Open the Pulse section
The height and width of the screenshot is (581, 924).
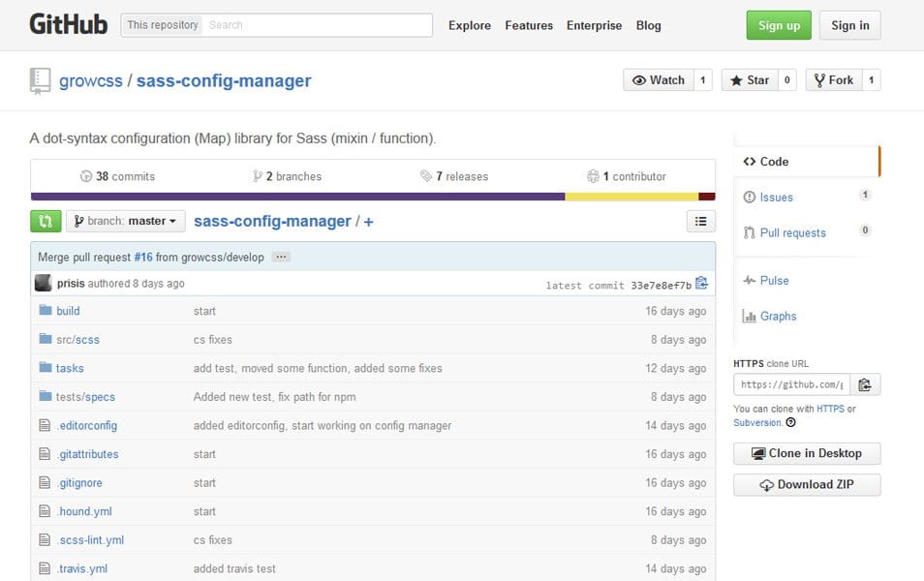click(773, 280)
